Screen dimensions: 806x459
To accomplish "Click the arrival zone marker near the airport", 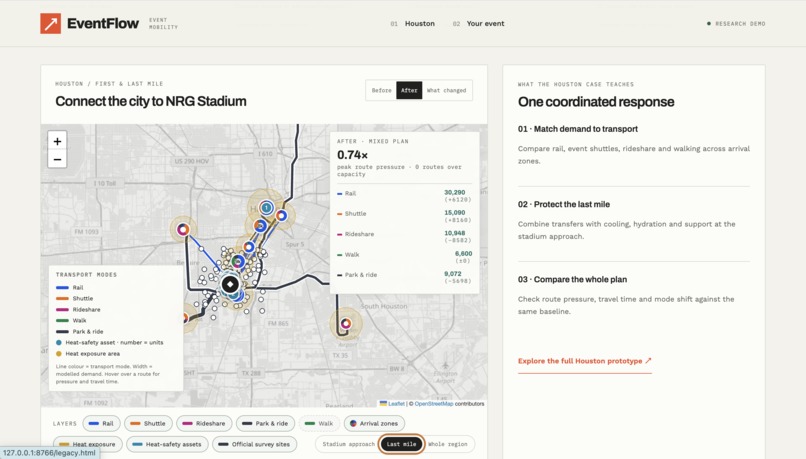I will tap(346, 323).
